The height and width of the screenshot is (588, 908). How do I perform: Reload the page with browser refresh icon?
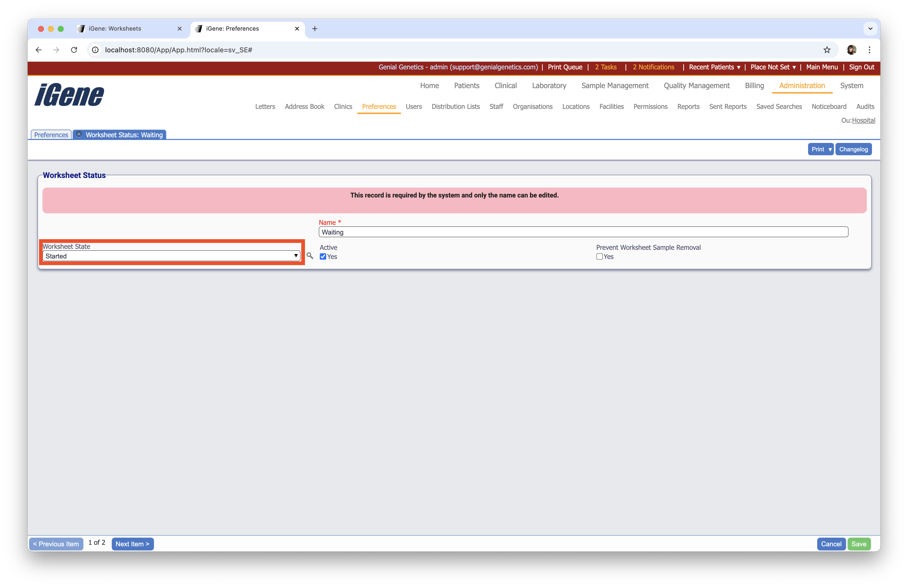tap(74, 50)
